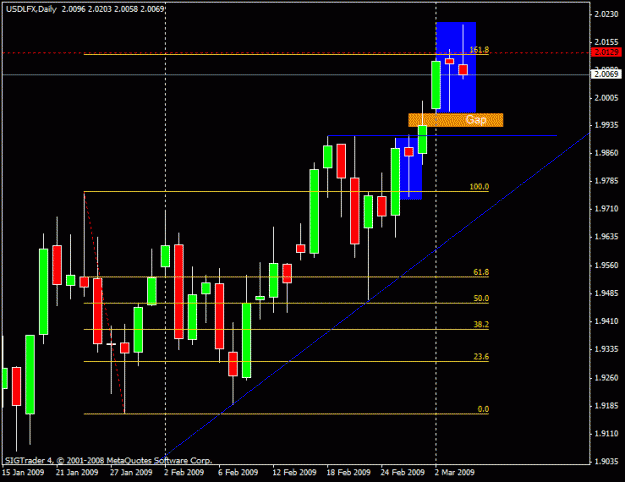
Task: Click the 50.0 Fibonacci level label
Action: pyautogui.click(x=481, y=298)
